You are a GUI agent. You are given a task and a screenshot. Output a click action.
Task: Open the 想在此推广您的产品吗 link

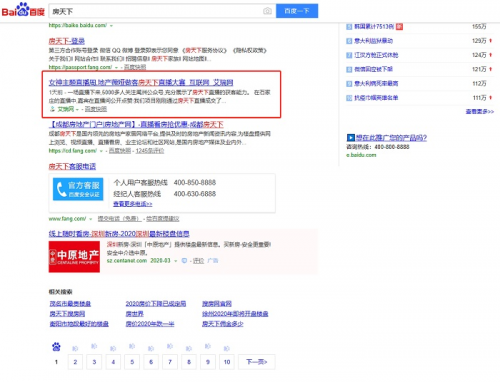tap(391, 137)
